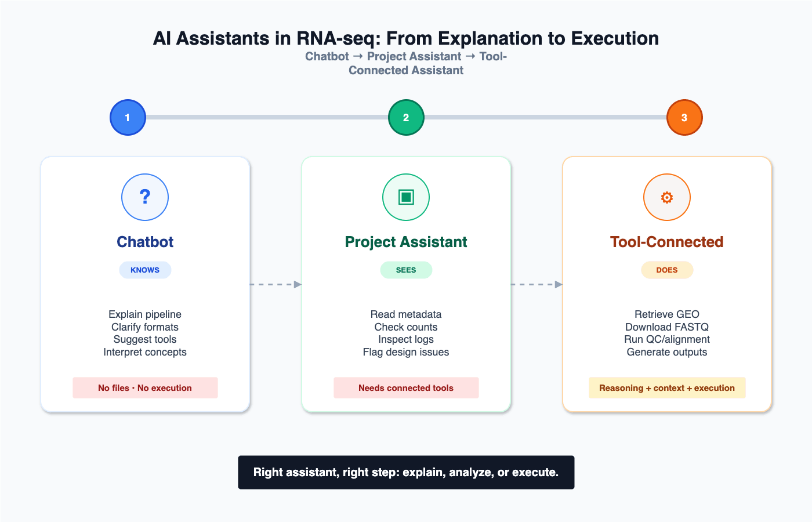Select step 3 orange circle marker
Viewport: 812px width, 522px height.
pos(684,117)
